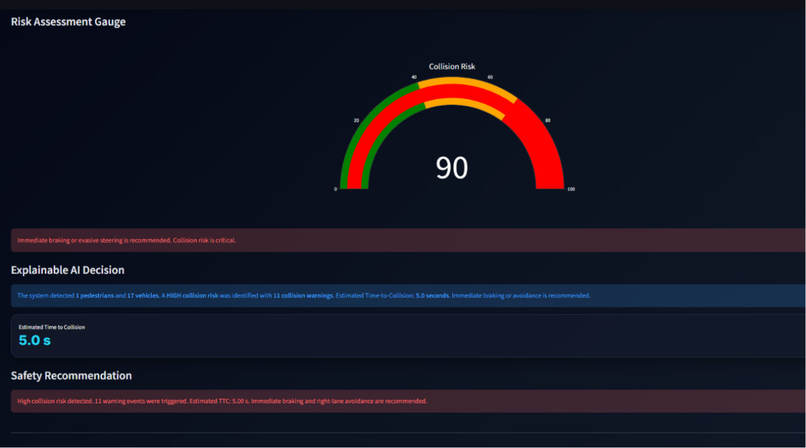Click the 'Immediate braking or evasive steering' alert
This screenshot has width=806, height=448.
(x=408, y=240)
